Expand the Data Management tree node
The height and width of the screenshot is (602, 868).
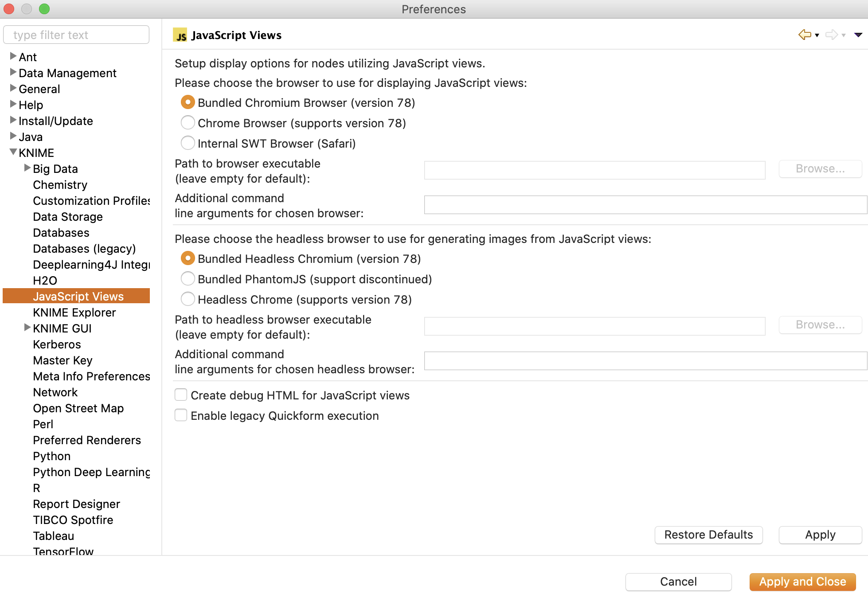pyautogui.click(x=13, y=72)
